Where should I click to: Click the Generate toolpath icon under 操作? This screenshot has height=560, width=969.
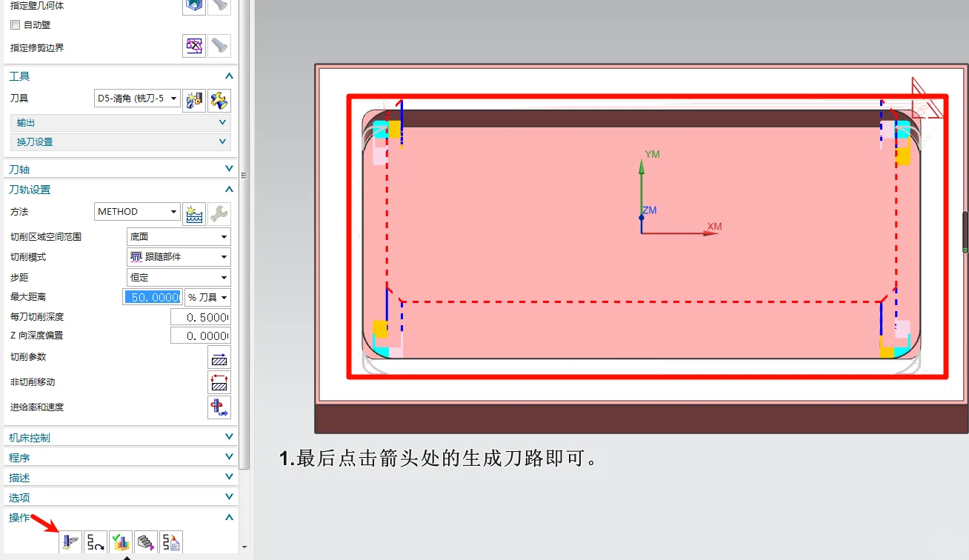[70, 541]
